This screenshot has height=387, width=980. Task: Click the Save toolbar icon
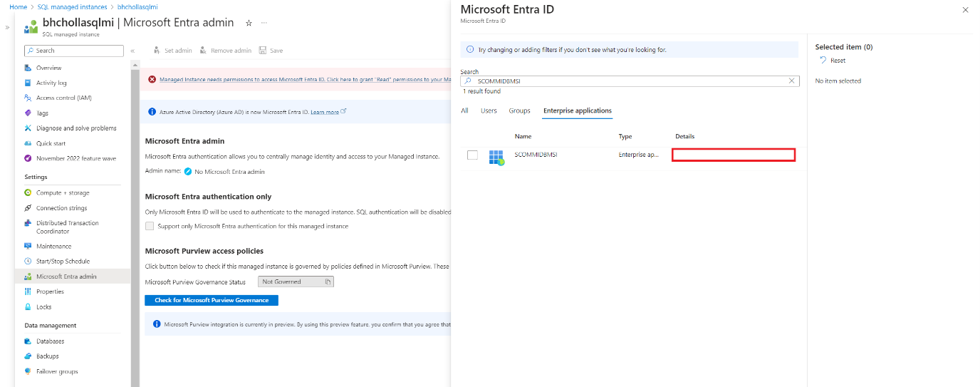click(263, 51)
